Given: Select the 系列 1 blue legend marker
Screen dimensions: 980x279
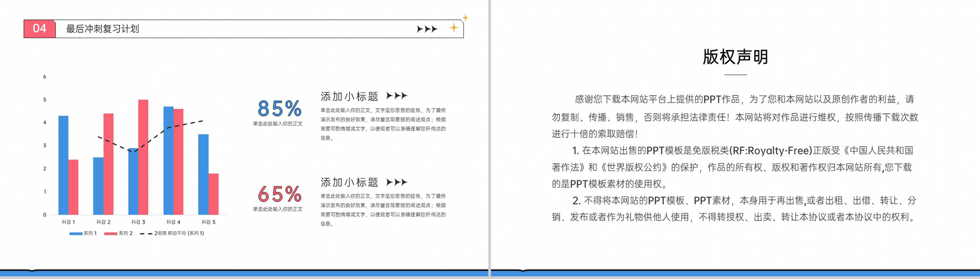Looking at the screenshot, I should point(76,233).
